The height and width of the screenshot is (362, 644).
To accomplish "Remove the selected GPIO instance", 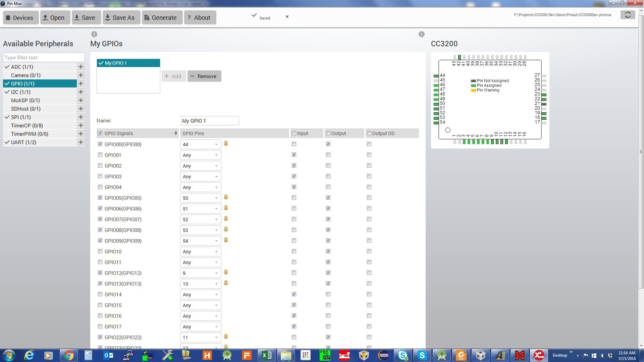I will coord(204,76).
